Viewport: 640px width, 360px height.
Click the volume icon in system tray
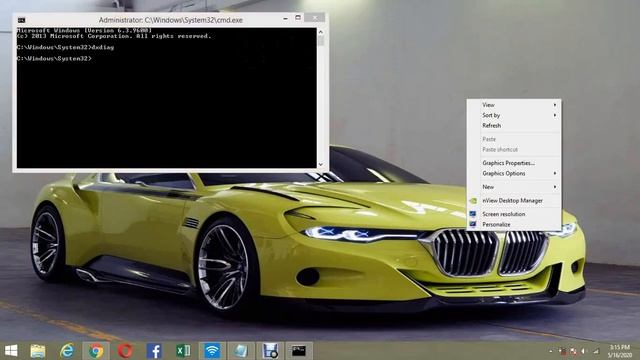pos(584,351)
